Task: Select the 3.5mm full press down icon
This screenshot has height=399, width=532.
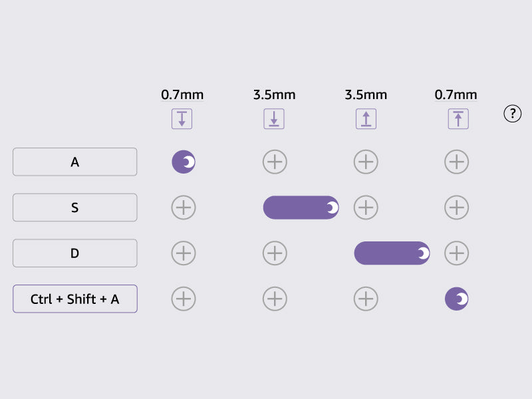Action: 274,118
